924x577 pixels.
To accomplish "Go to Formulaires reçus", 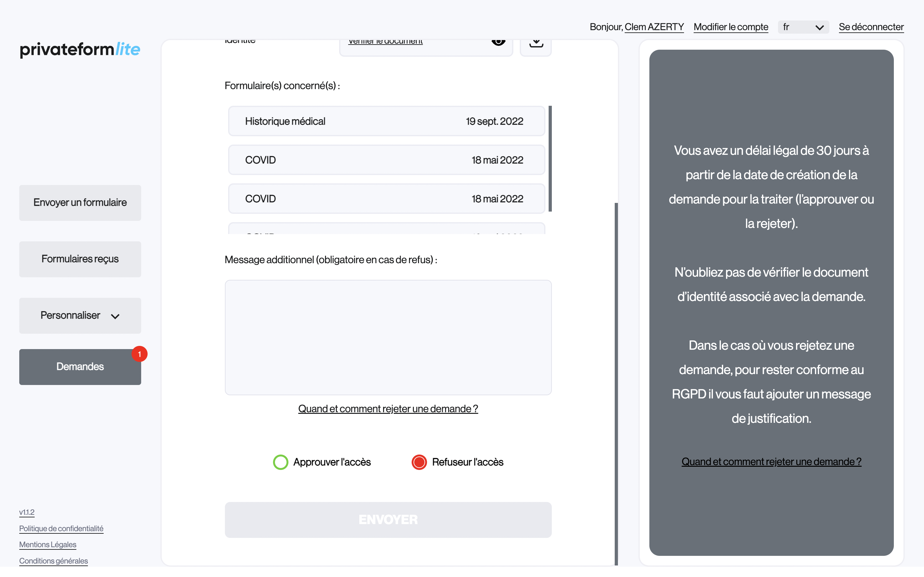I will (80, 259).
